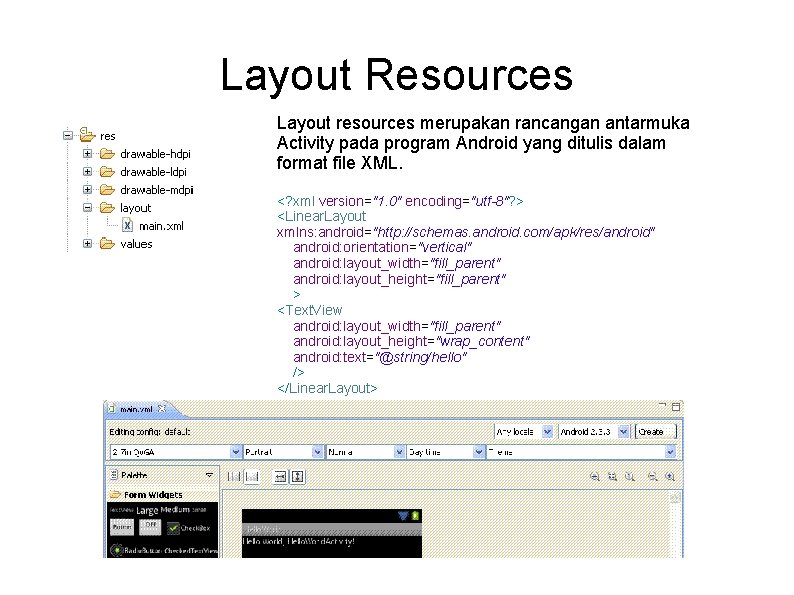Select the layout folder label
Viewport: 794px width, 595px height.
click(135, 208)
